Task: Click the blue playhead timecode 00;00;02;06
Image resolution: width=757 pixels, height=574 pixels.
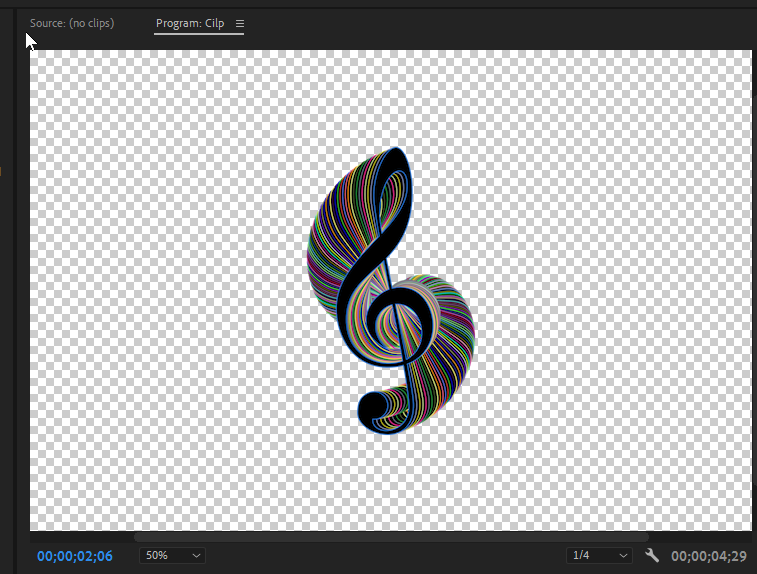Action: (x=75, y=555)
